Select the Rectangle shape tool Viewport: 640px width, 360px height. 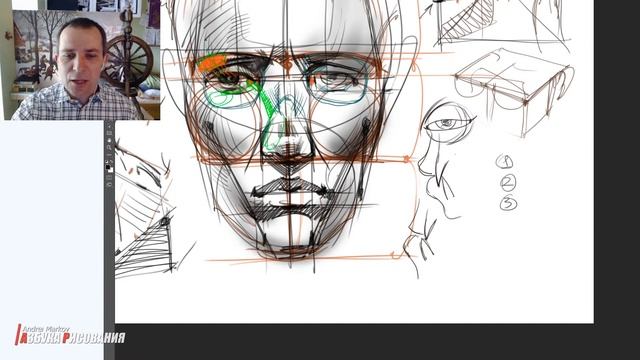click(x=109, y=133)
